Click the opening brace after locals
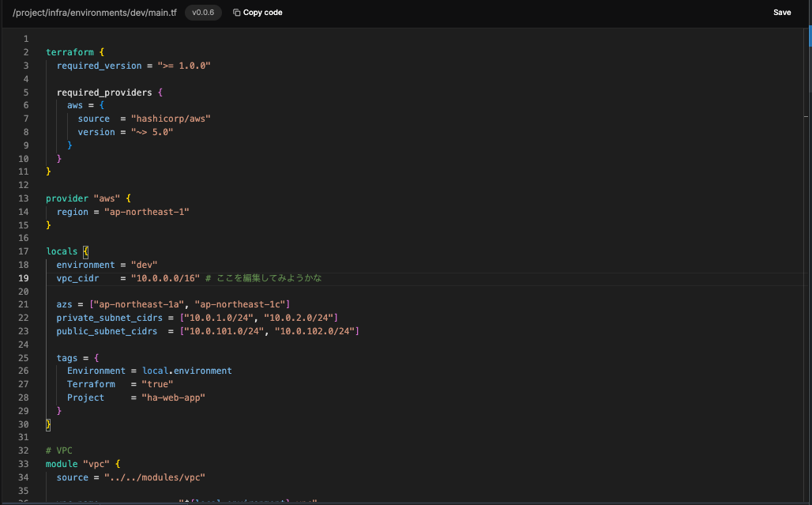812x505 pixels. [x=86, y=252]
